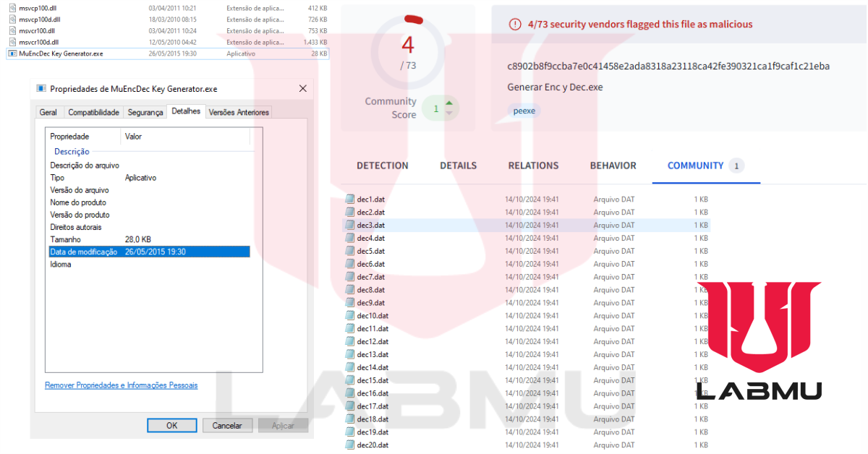Open the Compatibilidade tab
Screen dimensions: 868x454
93,112
